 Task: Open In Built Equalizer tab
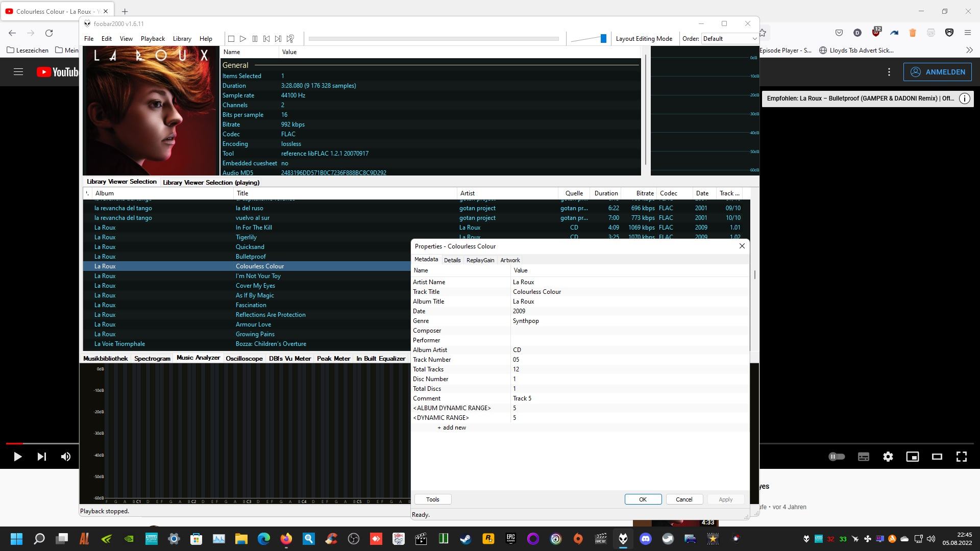[x=381, y=358]
